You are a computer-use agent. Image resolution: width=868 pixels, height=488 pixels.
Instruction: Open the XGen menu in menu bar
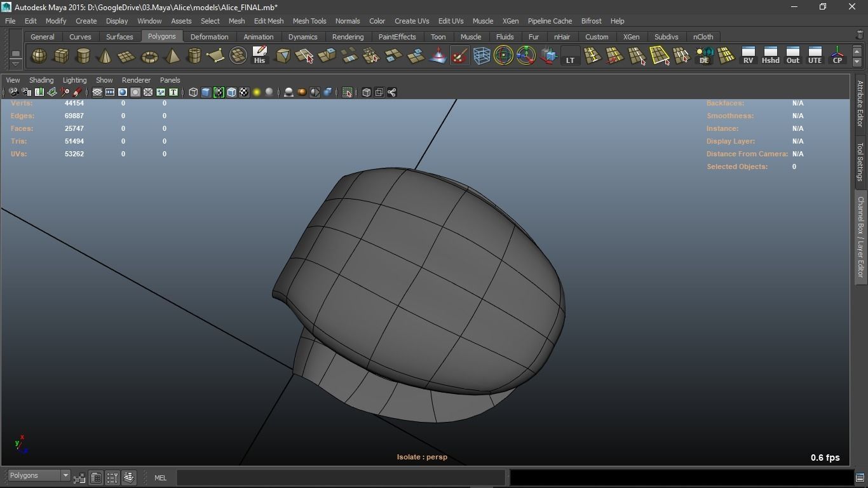click(x=510, y=21)
